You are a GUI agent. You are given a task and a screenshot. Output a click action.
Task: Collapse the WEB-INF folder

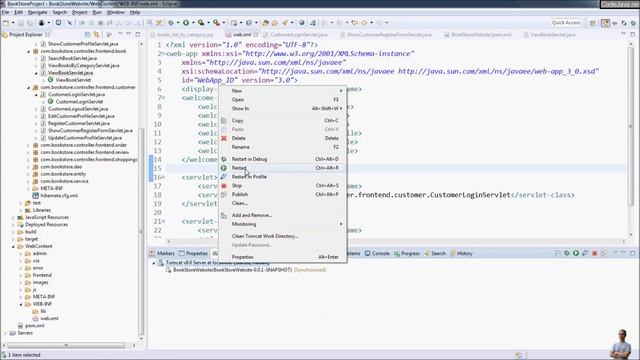[x=21, y=304]
